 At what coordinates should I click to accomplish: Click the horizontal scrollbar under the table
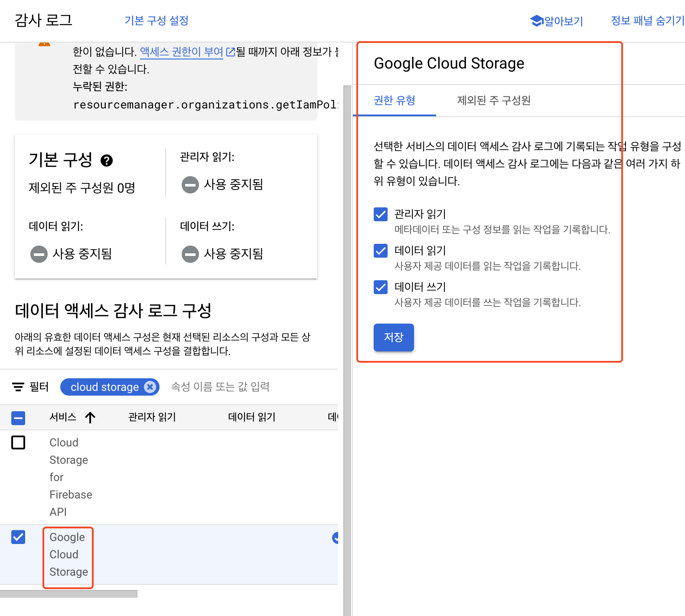[68, 594]
